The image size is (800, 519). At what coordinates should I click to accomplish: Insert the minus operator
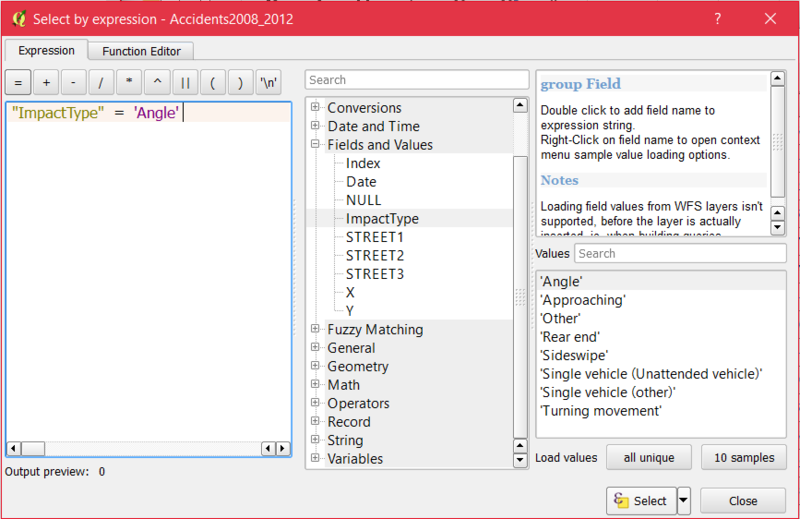(74, 83)
